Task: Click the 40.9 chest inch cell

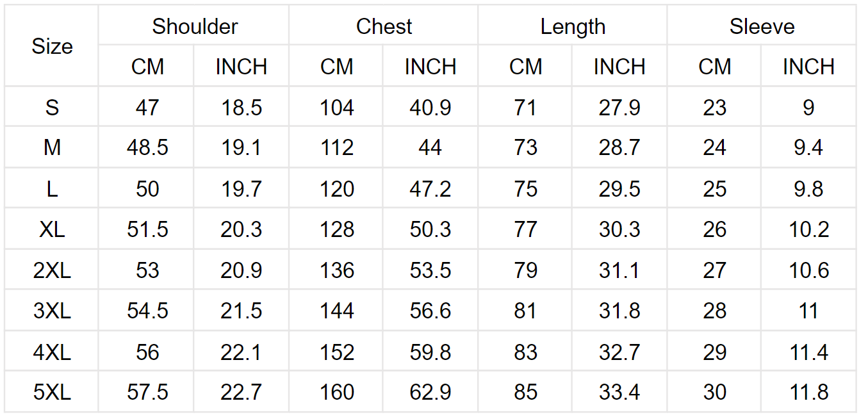Action: pos(430,107)
